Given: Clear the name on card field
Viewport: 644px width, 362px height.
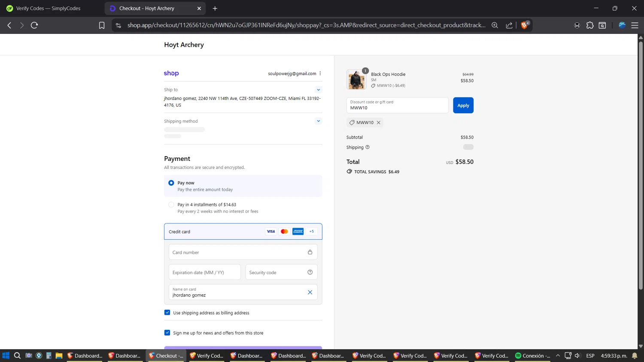Looking at the screenshot, I should 310,292.
